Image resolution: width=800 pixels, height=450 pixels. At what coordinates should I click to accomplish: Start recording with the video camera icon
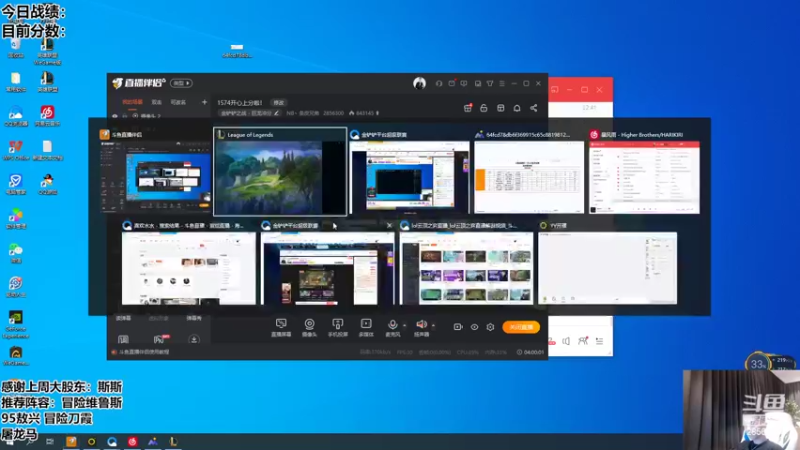pyautogui.click(x=458, y=327)
